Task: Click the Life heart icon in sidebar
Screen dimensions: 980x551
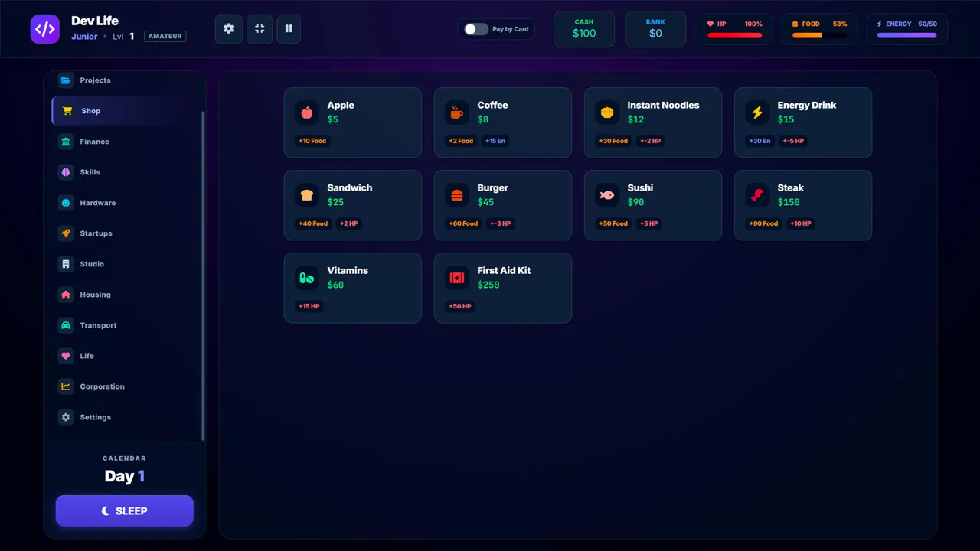Action: (66, 356)
